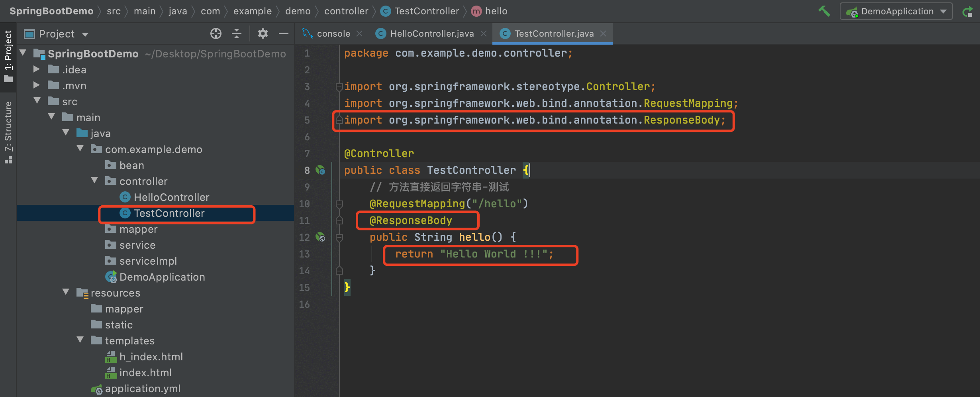Viewport: 980px width, 397px height.
Task: Hide the Project panel with minus icon
Action: tap(283, 34)
